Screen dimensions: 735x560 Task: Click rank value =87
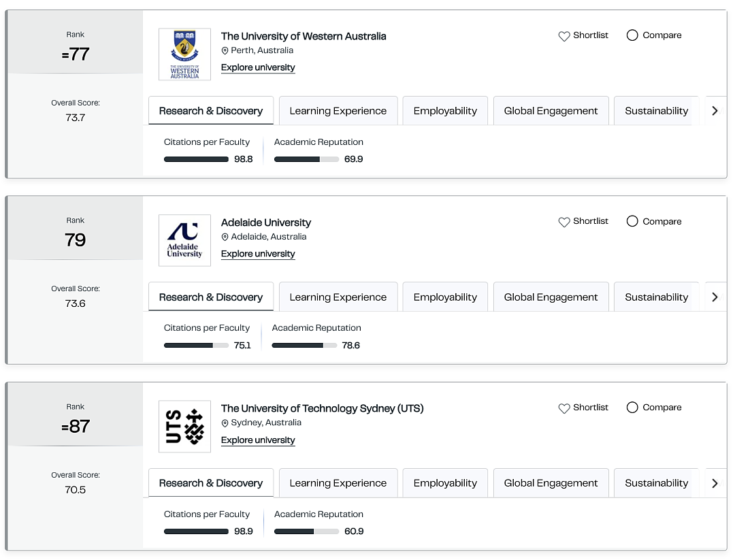76,427
